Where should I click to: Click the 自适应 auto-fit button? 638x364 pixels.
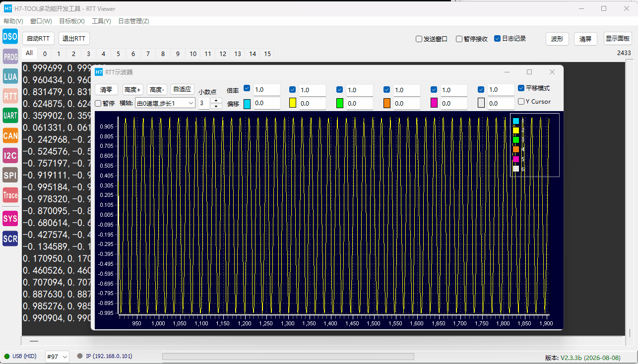[182, 90]
